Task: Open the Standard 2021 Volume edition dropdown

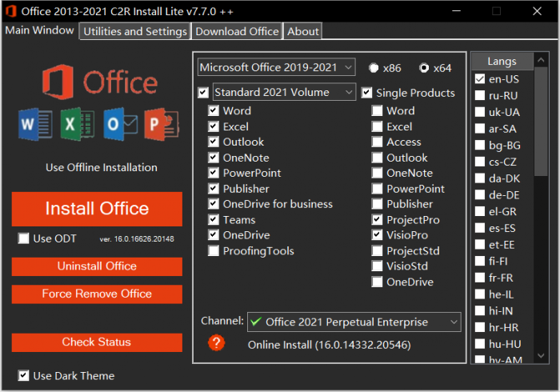Action: [284, 92]
